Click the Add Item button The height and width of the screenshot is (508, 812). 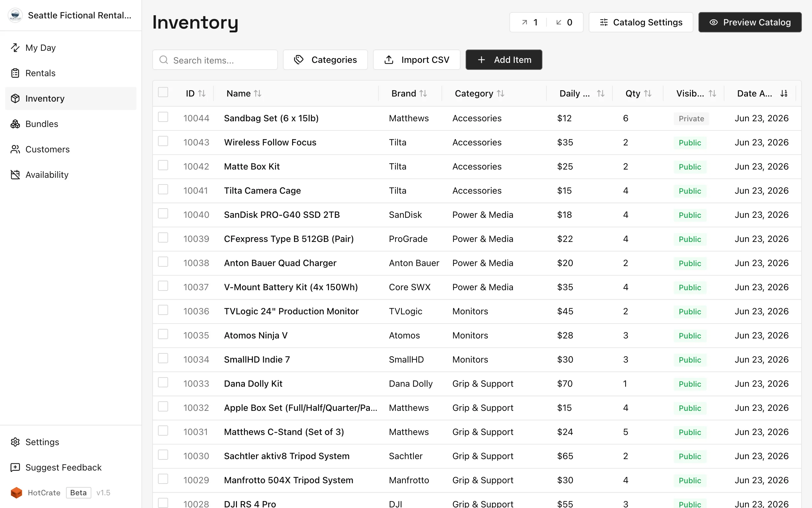coord(504,60)
